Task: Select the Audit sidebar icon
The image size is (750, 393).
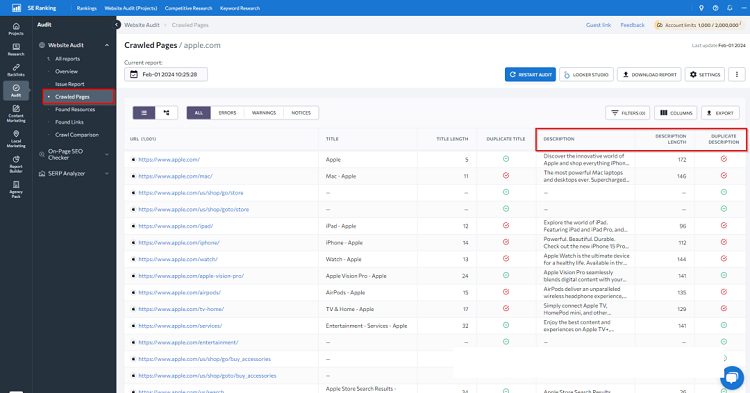Action: point(16,90)
